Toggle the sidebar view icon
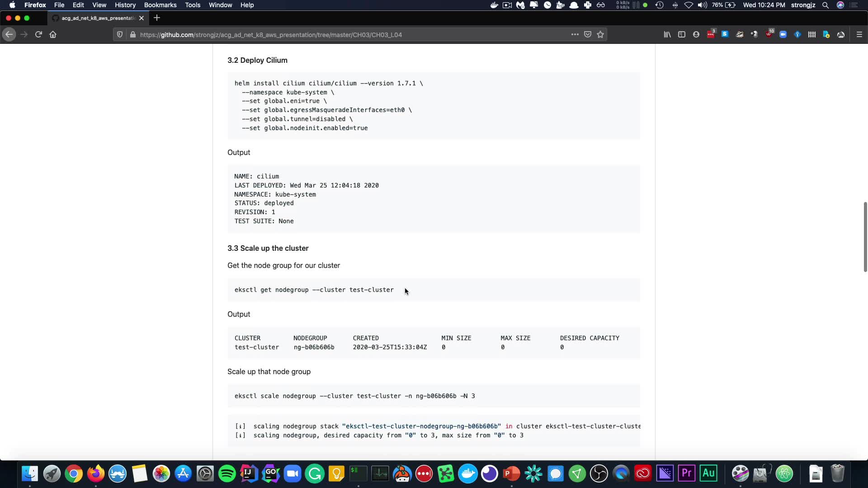The height and width of the screenshot is (488, 868). (x=682, y=34)
